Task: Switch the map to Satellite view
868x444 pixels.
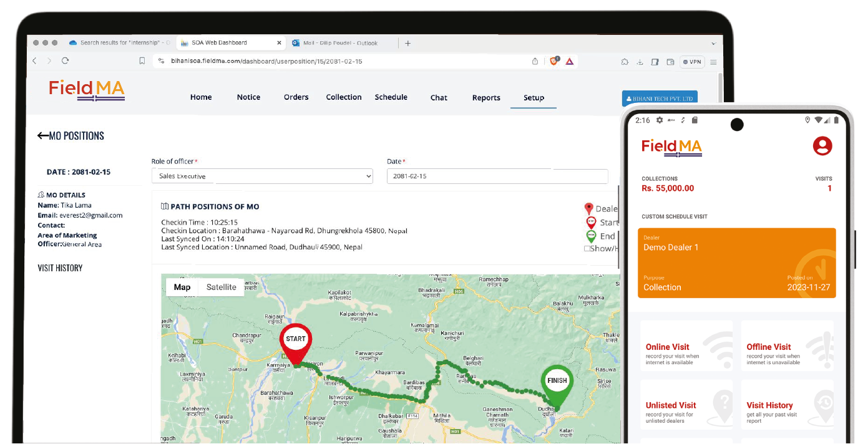Action: click(x=222, y=287)
